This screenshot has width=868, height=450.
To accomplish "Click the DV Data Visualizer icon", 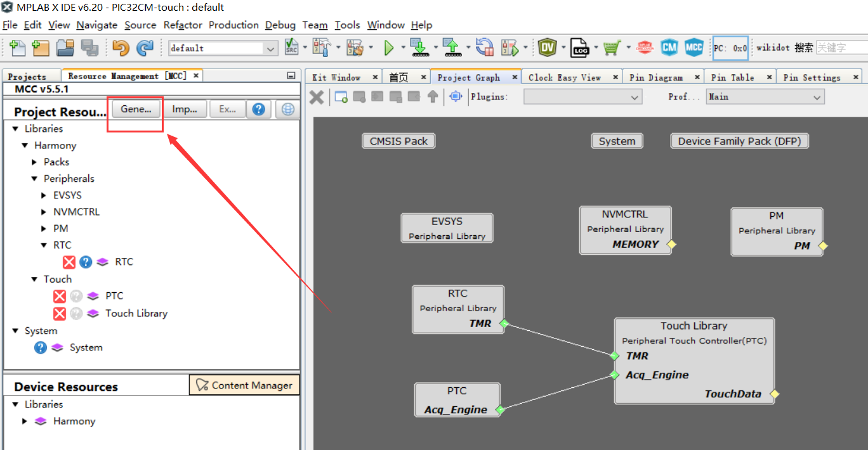I will click(x=548, y=48).
